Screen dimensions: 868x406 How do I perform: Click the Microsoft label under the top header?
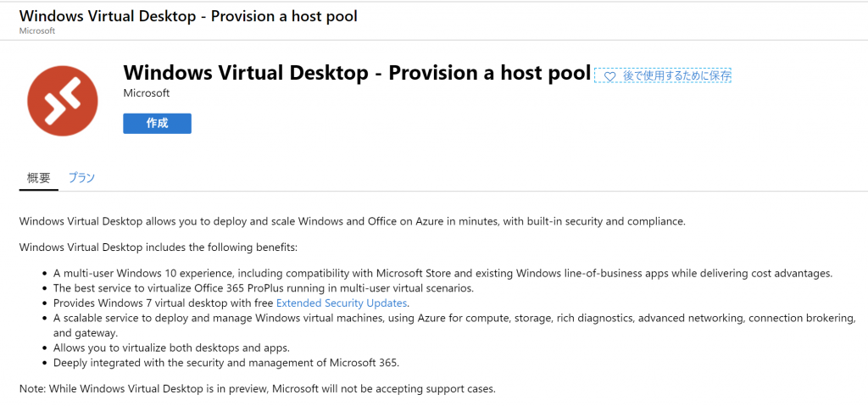pyautogui.click(x=36, y=31)
